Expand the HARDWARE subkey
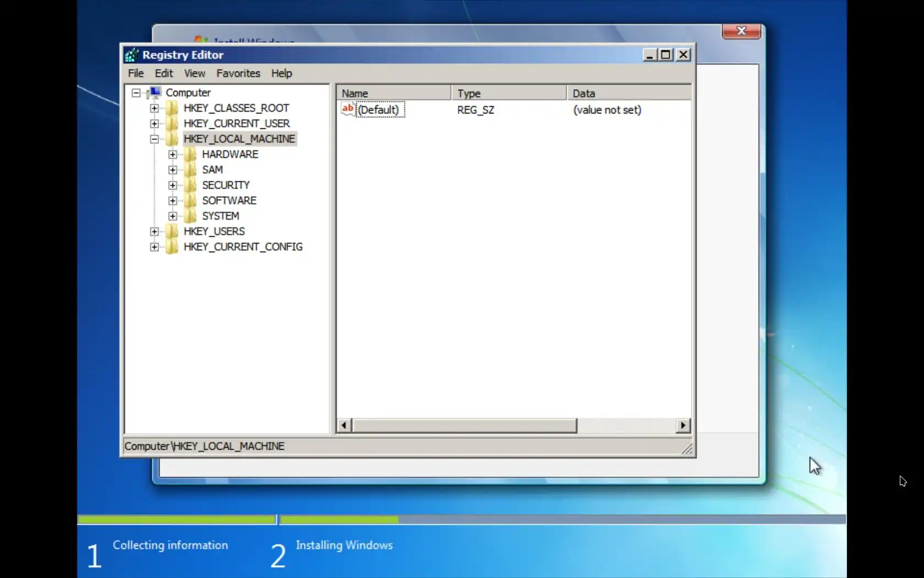The height and width of the screenshot is (578, 924). (173, 155)
